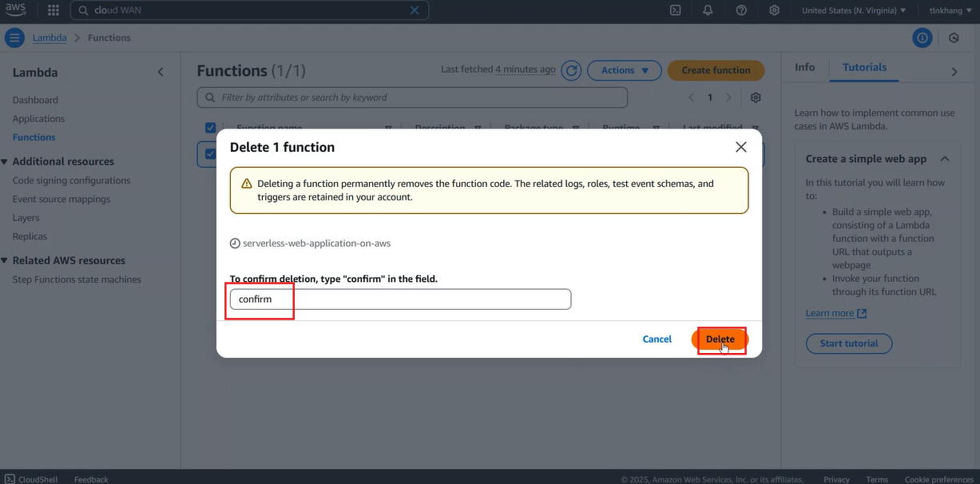Screen dimensions: 980x484
Task: Open Functions in Lambda navigation
Action: coord(34,137)
